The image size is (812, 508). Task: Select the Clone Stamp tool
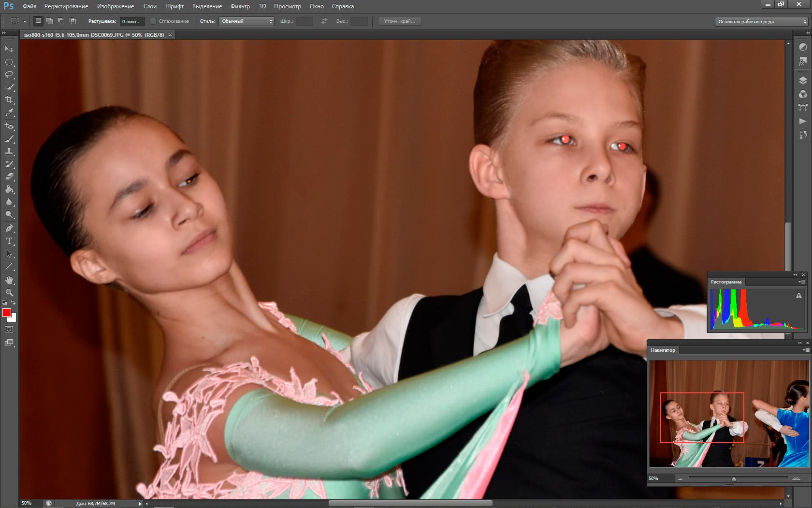[x=9, y=151]
